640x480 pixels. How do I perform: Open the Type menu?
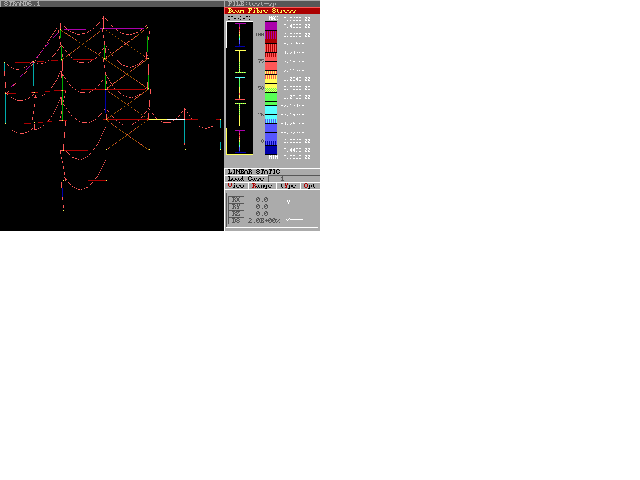pos(288,186)
